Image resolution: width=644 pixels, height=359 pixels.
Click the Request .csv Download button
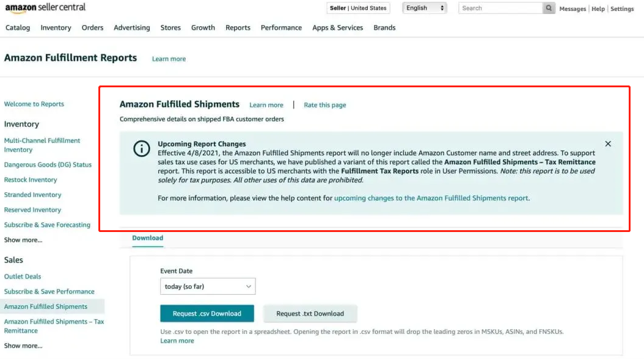pos(207,313)
